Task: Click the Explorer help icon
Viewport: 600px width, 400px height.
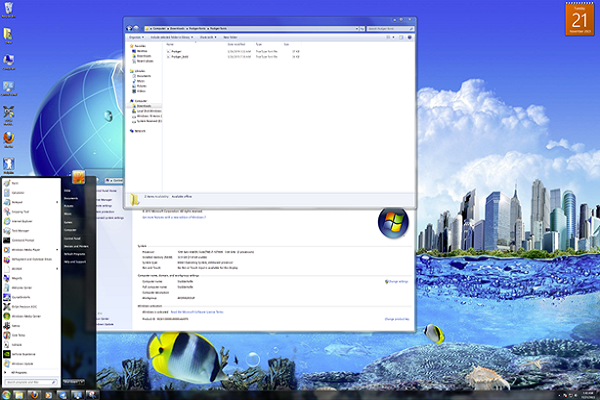Action: [x=409, y=38]
